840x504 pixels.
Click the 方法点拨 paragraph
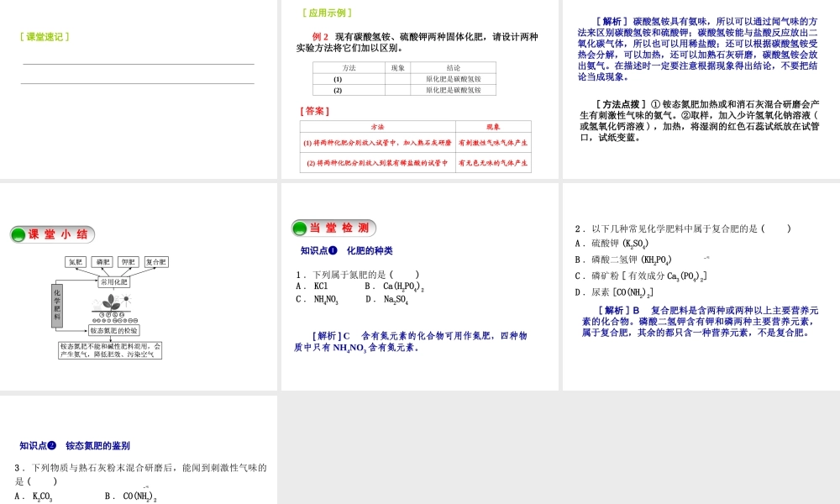coord(699,120)
